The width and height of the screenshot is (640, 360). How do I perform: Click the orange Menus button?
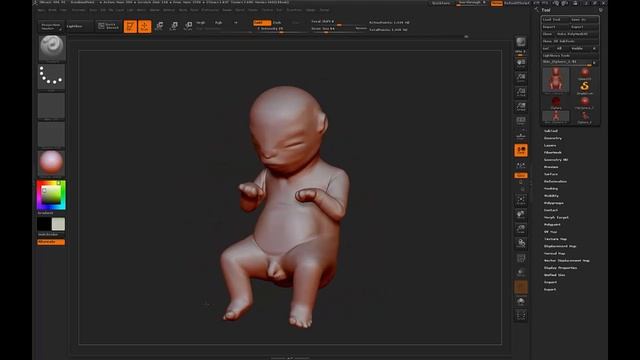[x=497, y=3]
